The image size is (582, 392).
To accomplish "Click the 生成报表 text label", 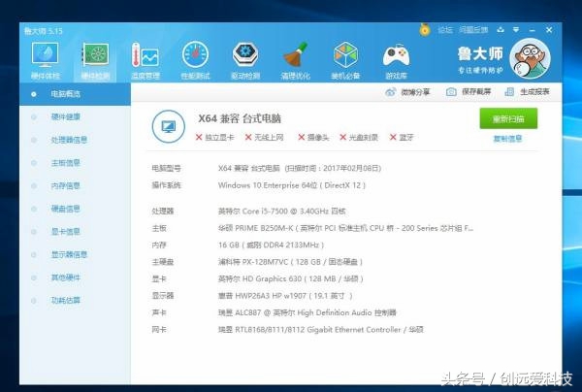I will tap(534, 91).
